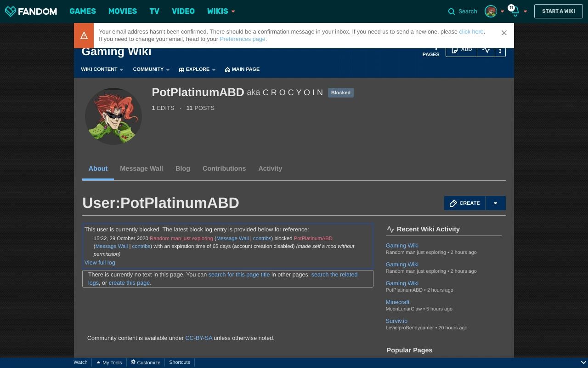Click the CREATE page button
This screenshot has height=368, width=588.
click(x=465, y=203)
